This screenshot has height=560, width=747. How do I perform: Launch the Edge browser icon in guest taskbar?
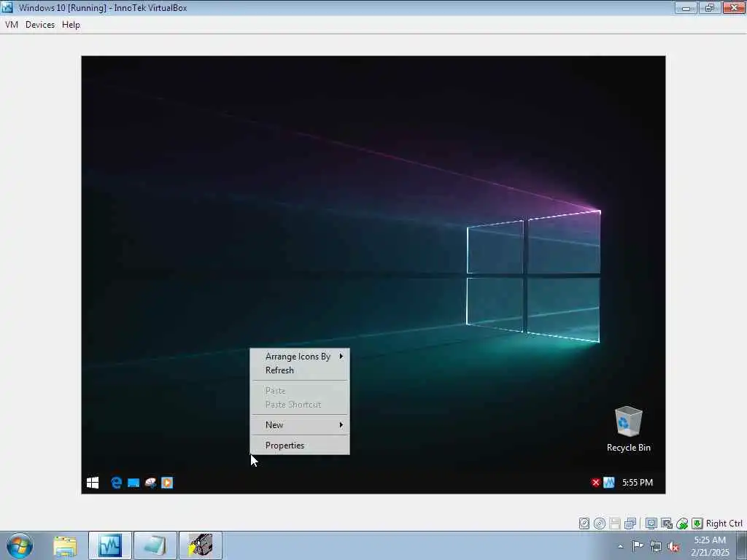(116, 483)
